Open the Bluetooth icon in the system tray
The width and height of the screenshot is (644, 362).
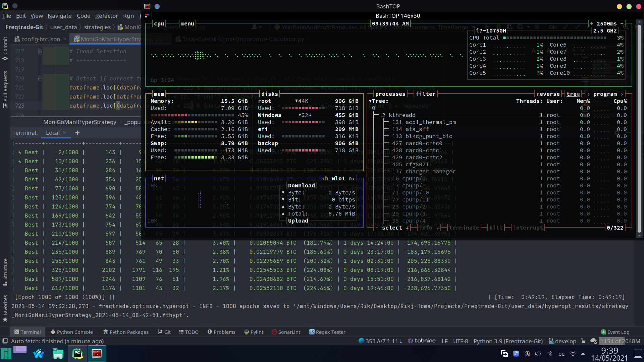pyautogui.click(x=550, y=354)
